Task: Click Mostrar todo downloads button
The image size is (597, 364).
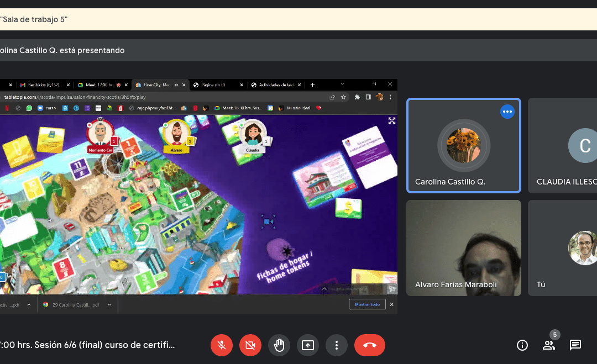Action: click(x=368, y=304)
